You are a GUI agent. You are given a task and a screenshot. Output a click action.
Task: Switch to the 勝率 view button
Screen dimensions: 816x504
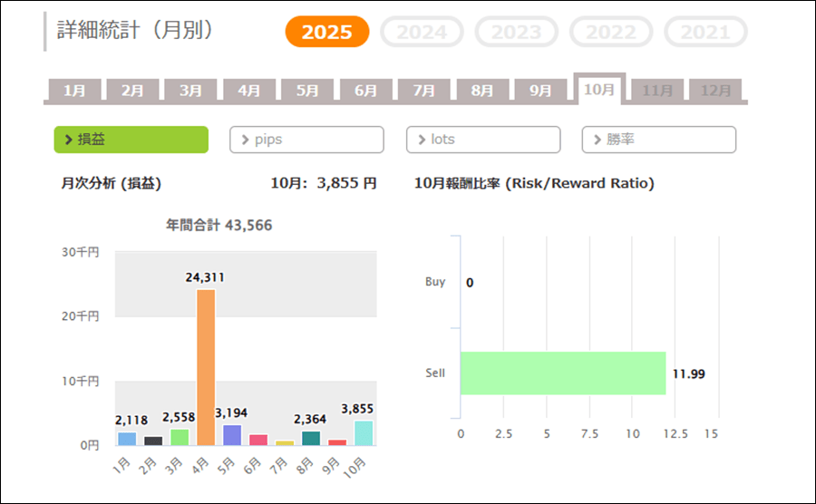click(659, 140)
